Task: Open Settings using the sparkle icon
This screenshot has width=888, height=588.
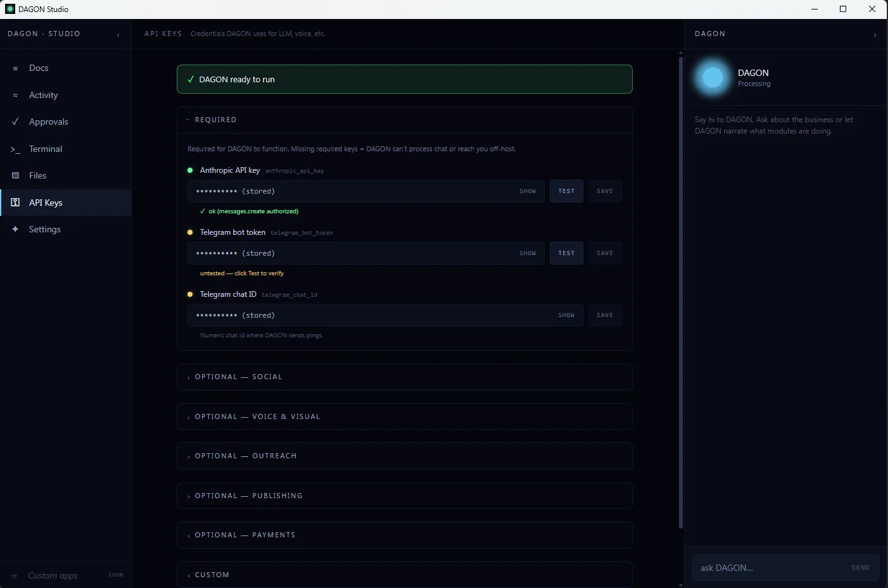Action: coord(15,229)
